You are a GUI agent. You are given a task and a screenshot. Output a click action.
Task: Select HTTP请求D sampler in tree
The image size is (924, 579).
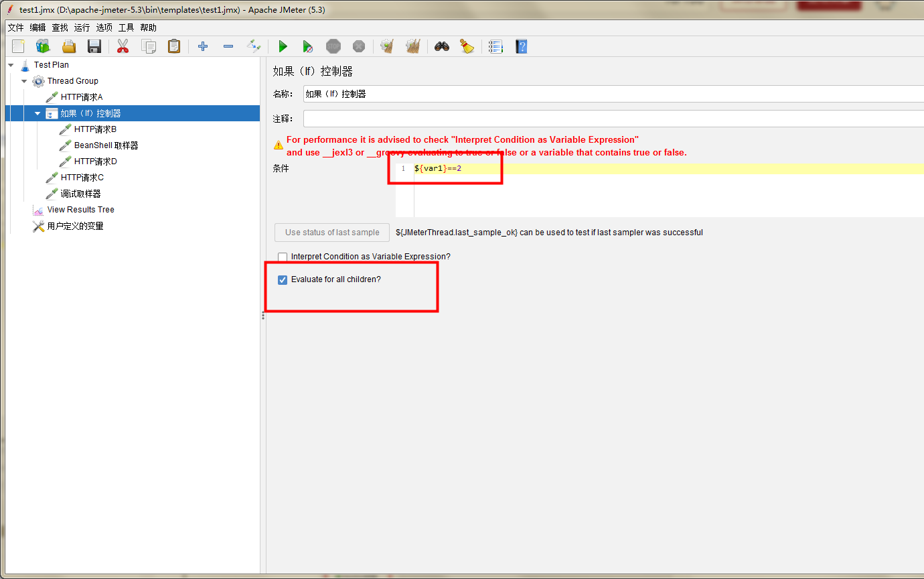(x=95, y=162)
